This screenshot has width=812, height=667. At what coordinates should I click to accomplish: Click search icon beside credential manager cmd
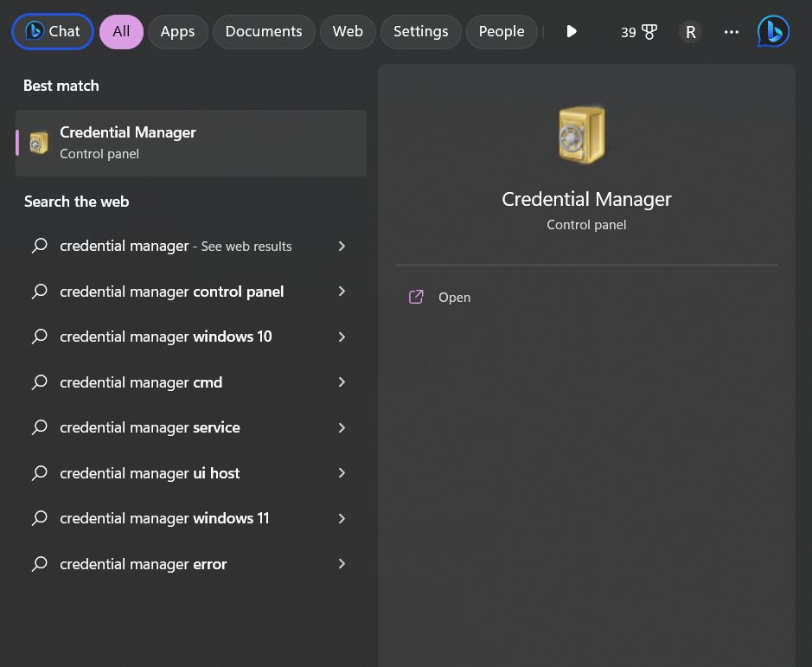[x=40, y=382]
